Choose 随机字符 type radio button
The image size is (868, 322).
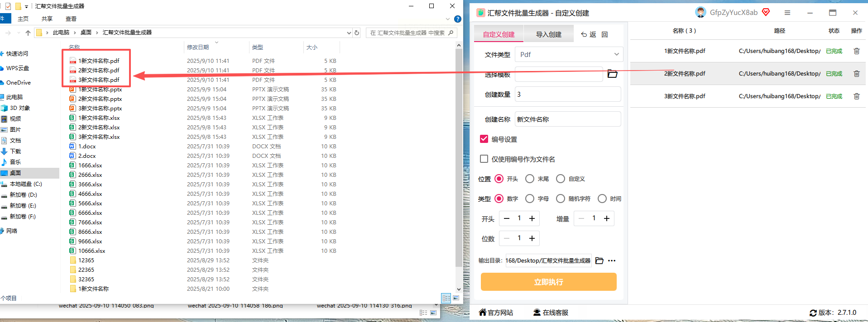[x=561, y=199]
